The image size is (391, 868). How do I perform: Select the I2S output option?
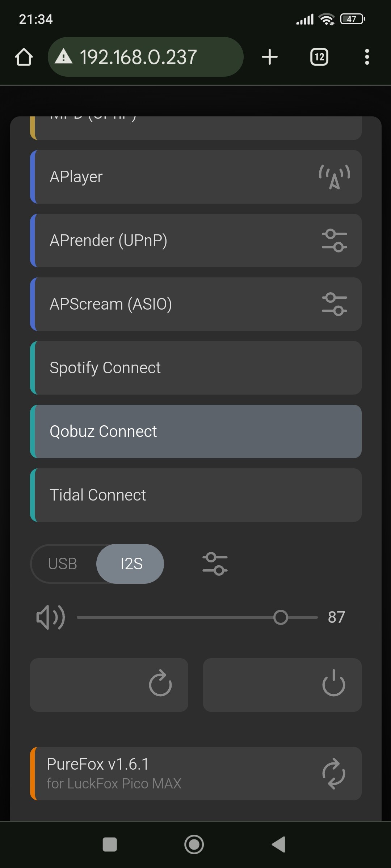pyautogui.click(x=131, y=563)
